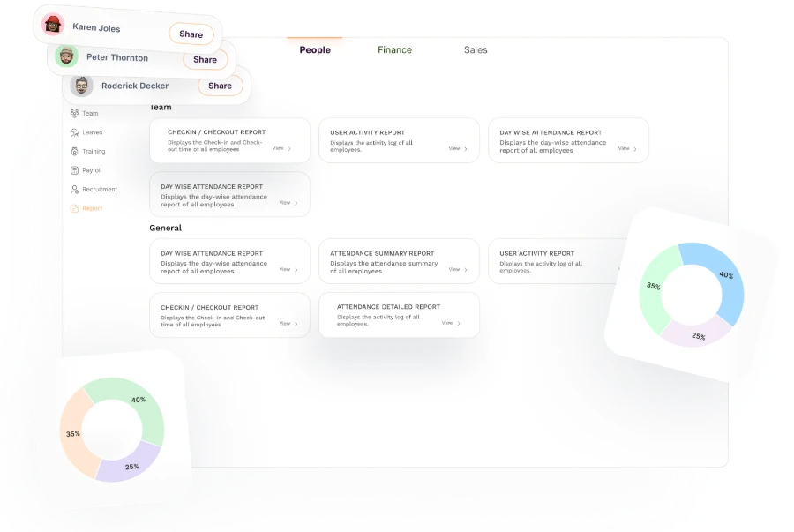Open the Team section in sidebar
The width and height of the screenshot is (794, 532).
85,114
